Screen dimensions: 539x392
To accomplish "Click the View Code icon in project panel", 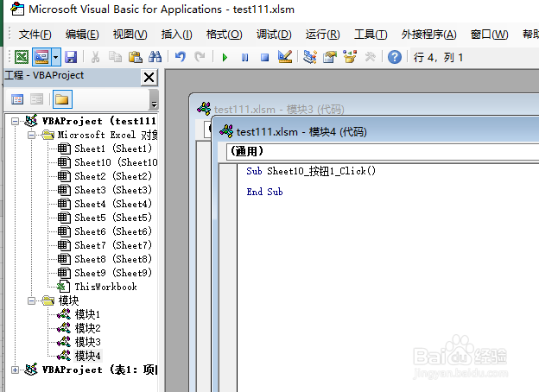I will tap(17, 99).
